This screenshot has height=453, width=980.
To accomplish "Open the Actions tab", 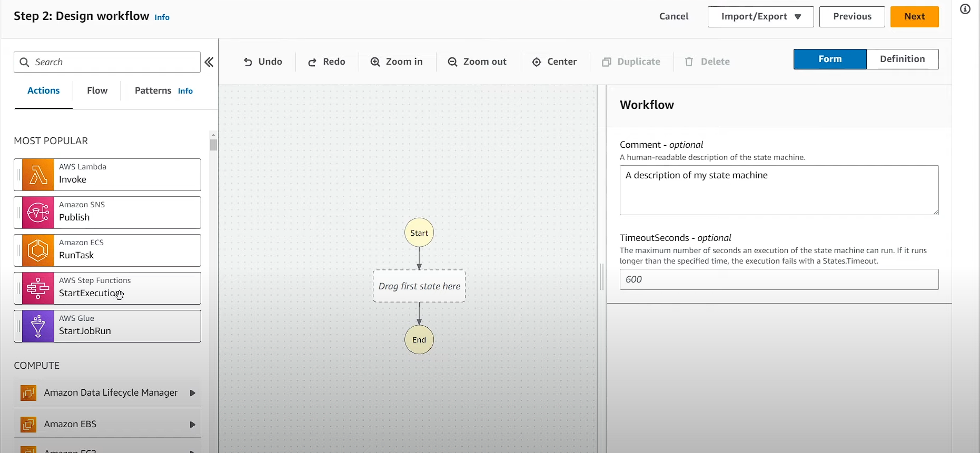I will [x=44, y=90].
